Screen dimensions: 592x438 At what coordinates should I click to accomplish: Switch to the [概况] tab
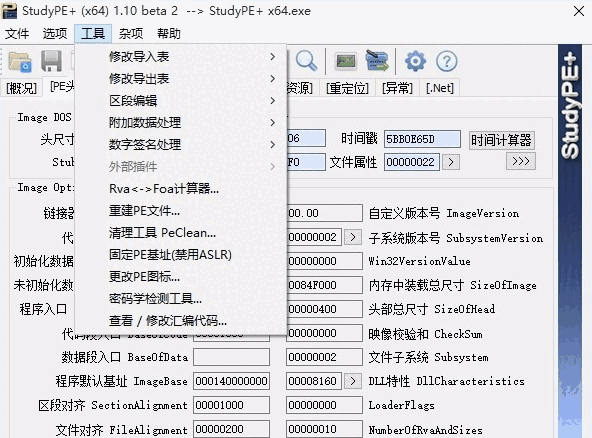coord(21,88)
